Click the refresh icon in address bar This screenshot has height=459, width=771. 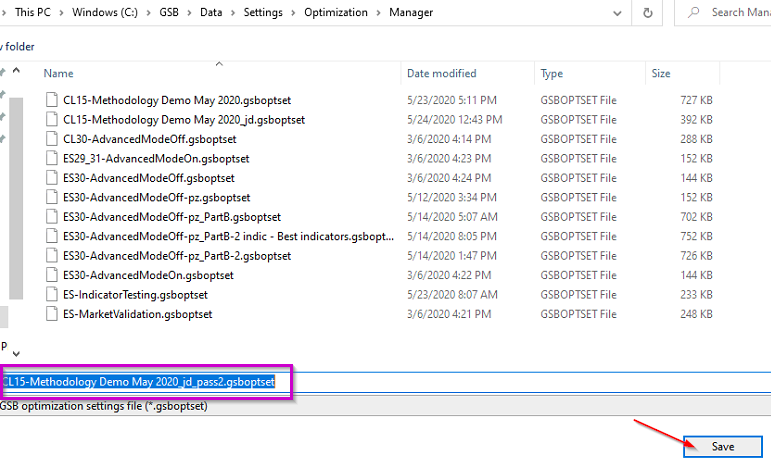(650, 13)
